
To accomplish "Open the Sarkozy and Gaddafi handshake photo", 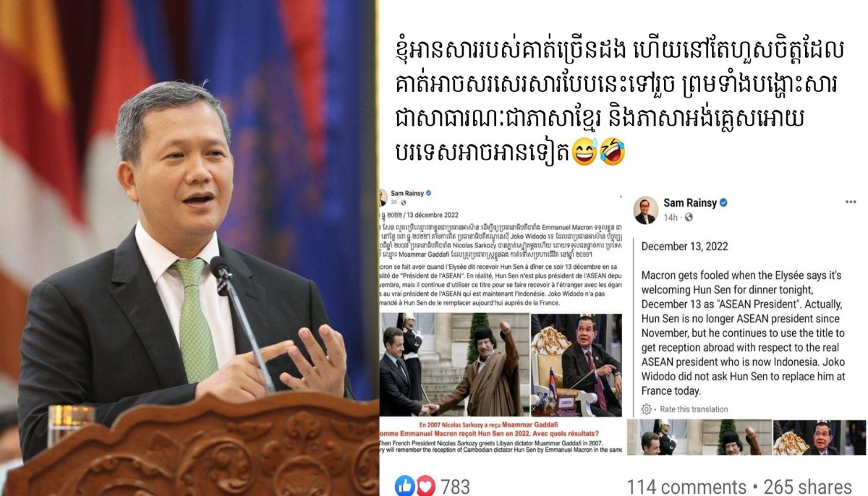I will pyautogui.click(x=454, y=366).
